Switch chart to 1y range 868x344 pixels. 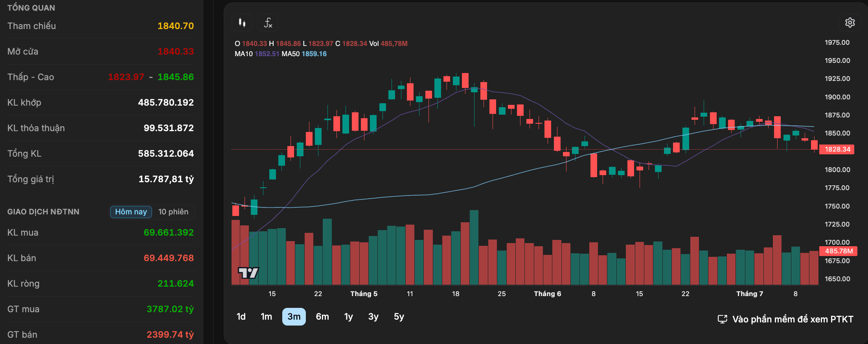349,317
